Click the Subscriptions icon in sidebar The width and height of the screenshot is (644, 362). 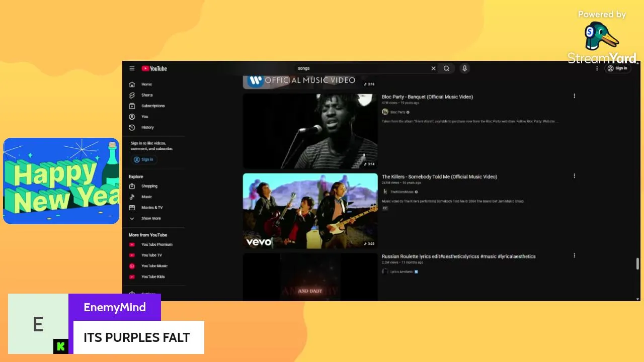132,106
